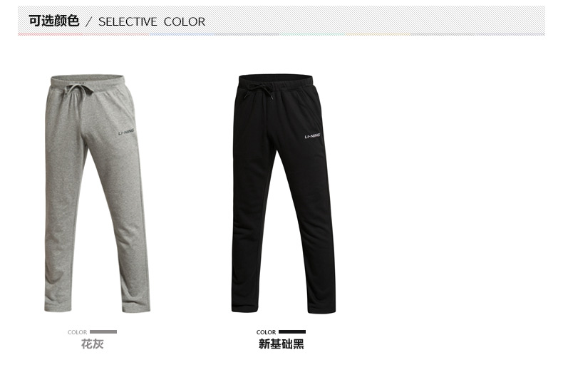
Task: Click the gray sweatpants product image
Action: pyautogui.click(x=97, y=193)
